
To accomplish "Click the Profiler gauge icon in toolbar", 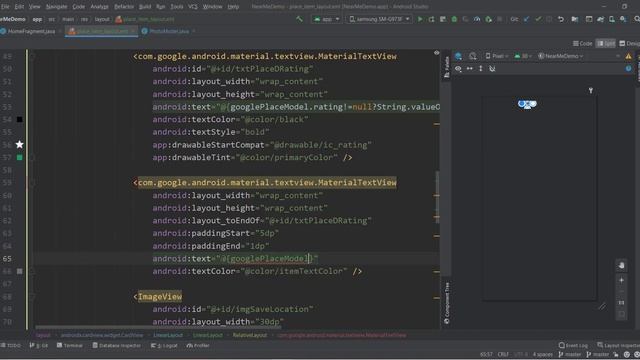I will [x=477, y=19].
